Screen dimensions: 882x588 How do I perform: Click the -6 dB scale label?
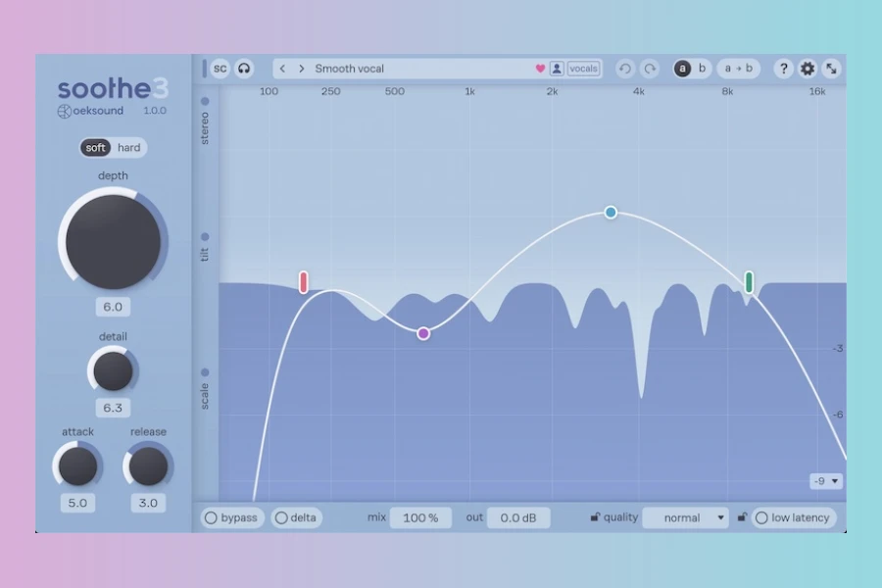[x=838, y=415]
